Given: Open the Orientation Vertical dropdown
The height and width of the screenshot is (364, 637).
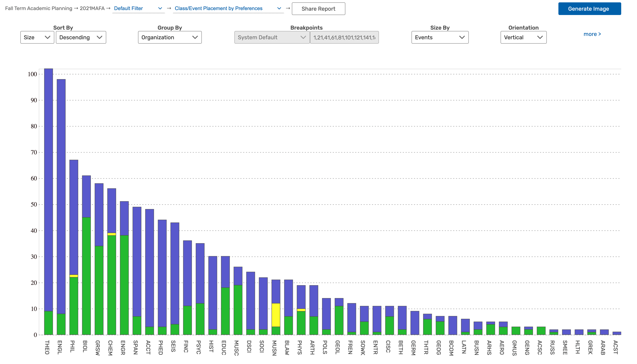Looking at the screenshot, I should tap(523, 37).
